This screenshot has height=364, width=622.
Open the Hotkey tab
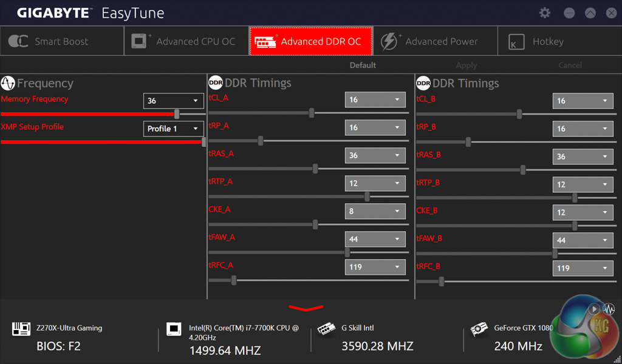coord(559,41)
